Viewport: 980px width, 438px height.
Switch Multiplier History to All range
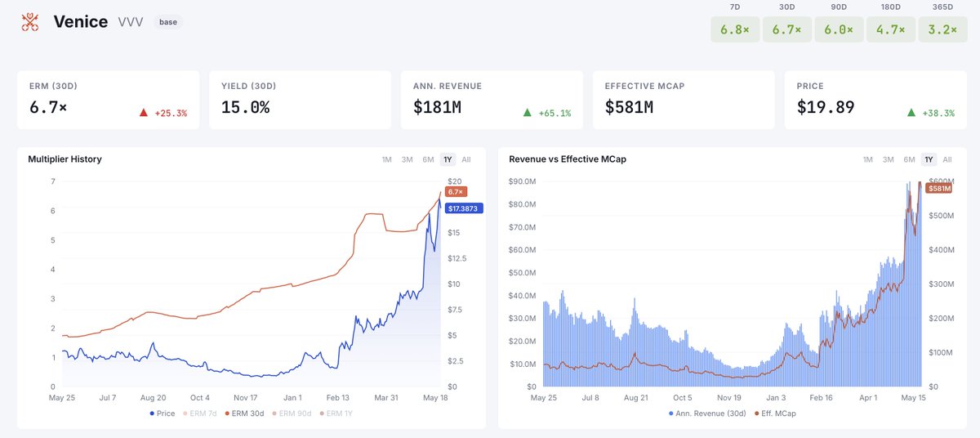[466, 159]
